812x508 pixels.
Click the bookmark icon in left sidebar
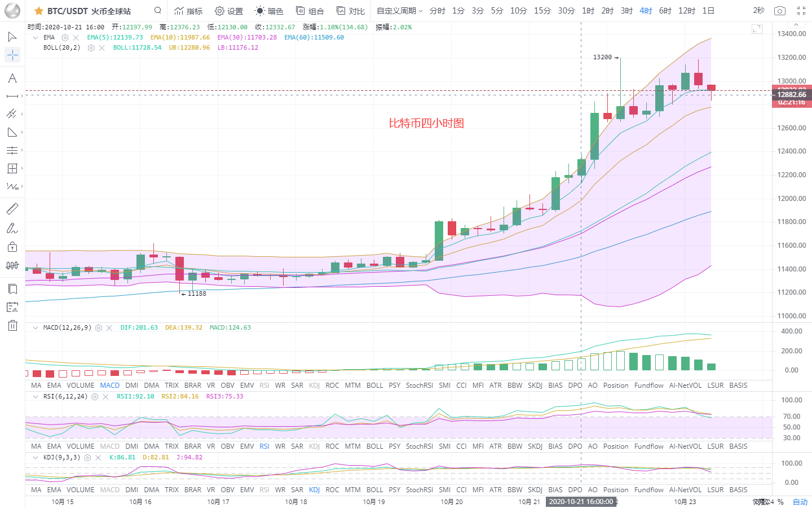click(x=12, y=289)
